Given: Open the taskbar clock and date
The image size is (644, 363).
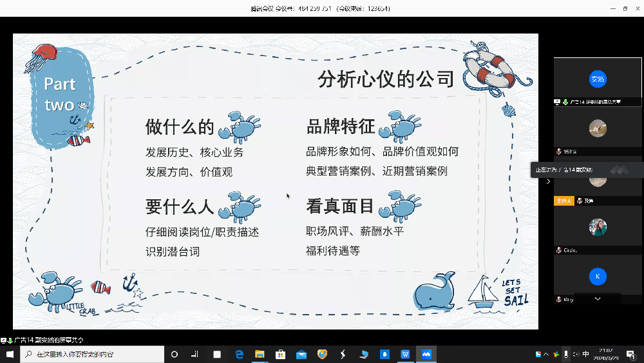Looking at the screenshot, I should point(609,354).
